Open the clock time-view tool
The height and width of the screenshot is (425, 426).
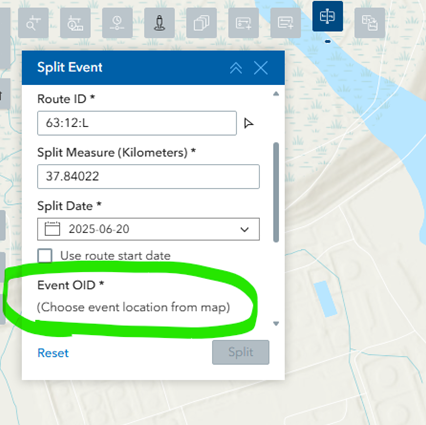point(117,23)
